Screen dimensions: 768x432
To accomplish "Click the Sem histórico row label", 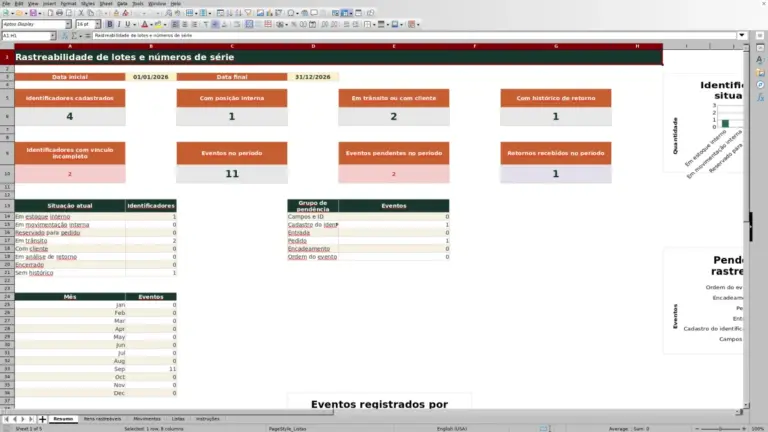I will tap(70, 273).
